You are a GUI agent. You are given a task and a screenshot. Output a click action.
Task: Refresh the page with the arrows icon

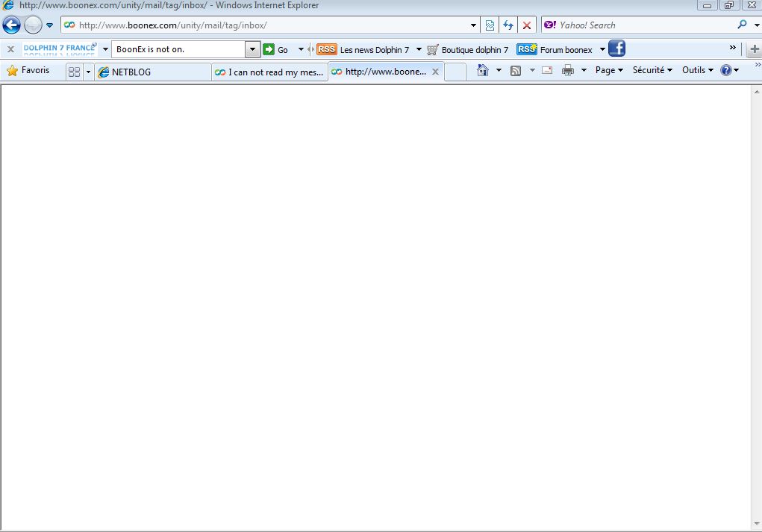coord(508,25)
